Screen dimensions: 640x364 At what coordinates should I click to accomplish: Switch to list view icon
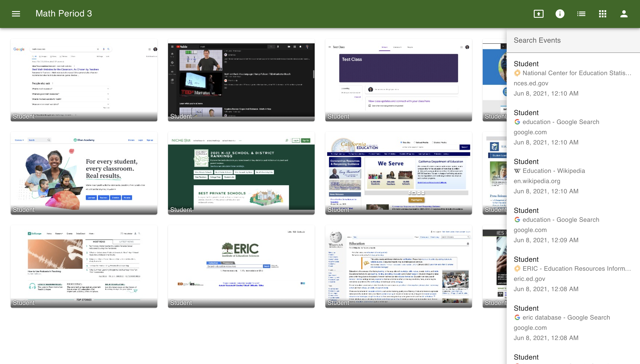[581, 14]
